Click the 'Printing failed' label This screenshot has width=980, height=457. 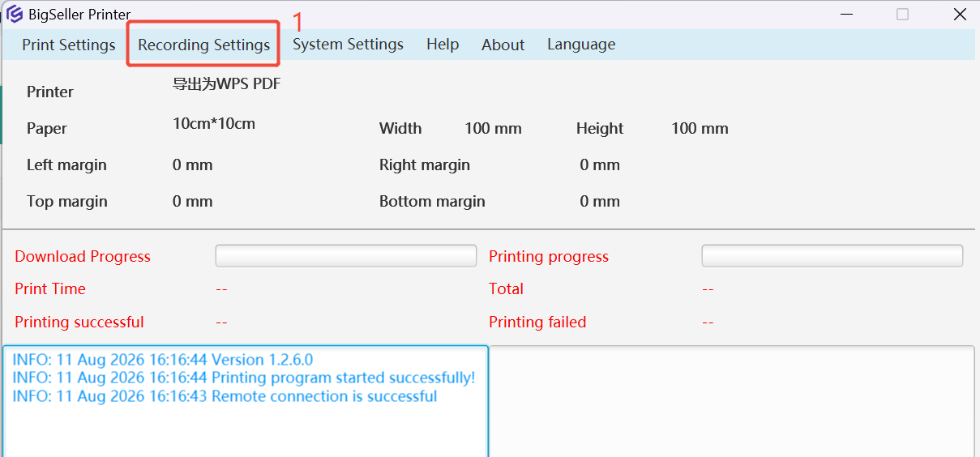click(x=537, y=322)
